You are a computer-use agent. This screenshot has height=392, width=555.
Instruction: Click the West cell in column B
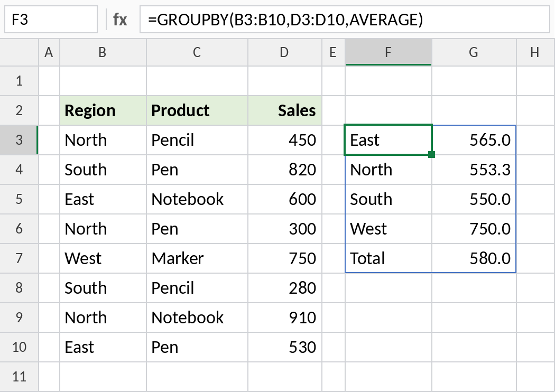click(103, 258)
